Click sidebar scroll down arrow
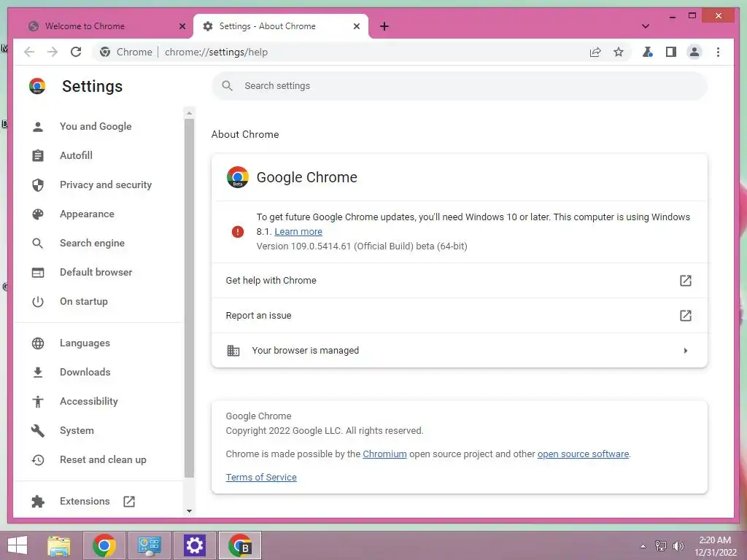747x560 pixels. tap(189, 511)
